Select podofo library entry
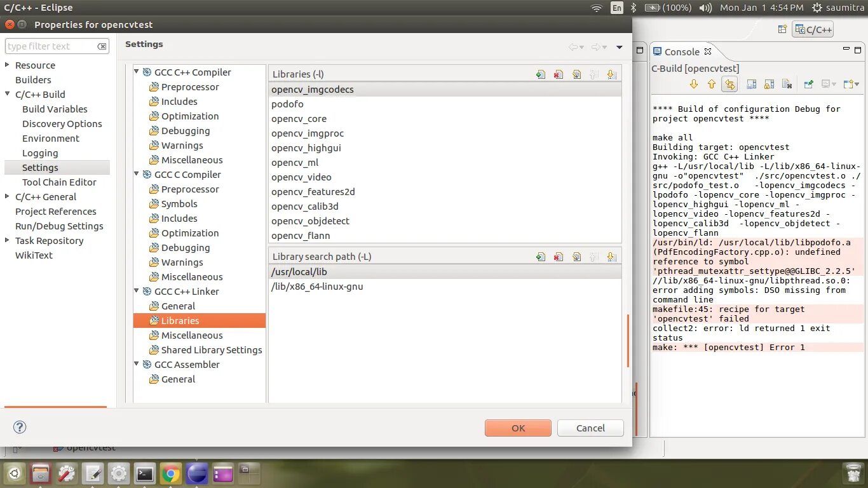868x488 pixels. click(x=445, y=104)
